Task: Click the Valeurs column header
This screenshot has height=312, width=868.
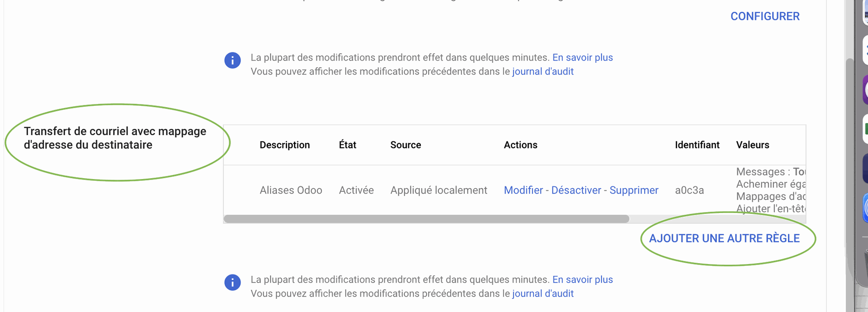Action: [x=752, y=145]
